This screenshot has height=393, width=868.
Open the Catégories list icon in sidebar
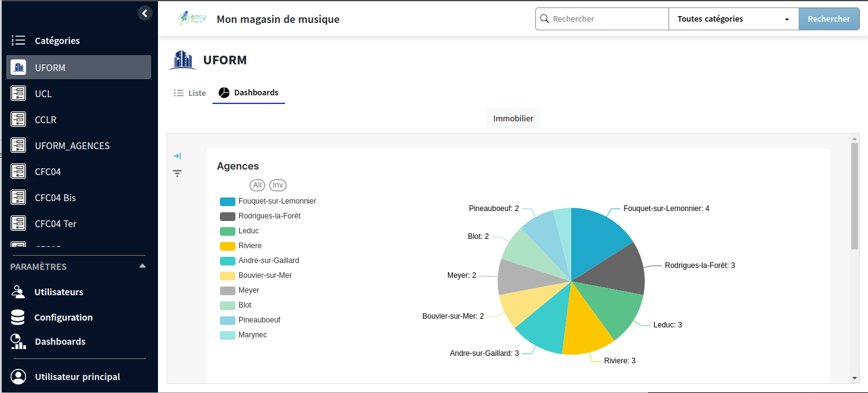point(18,40)
